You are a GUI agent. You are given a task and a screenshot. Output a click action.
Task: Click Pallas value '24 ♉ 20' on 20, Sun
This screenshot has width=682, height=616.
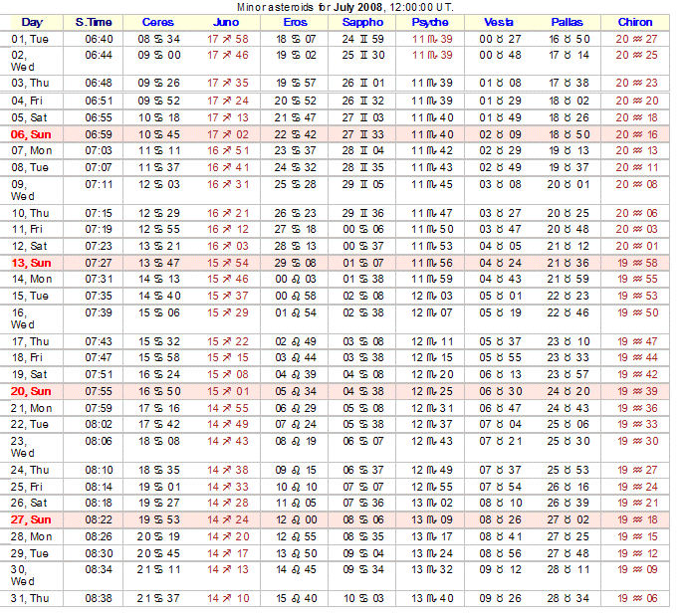568,391
